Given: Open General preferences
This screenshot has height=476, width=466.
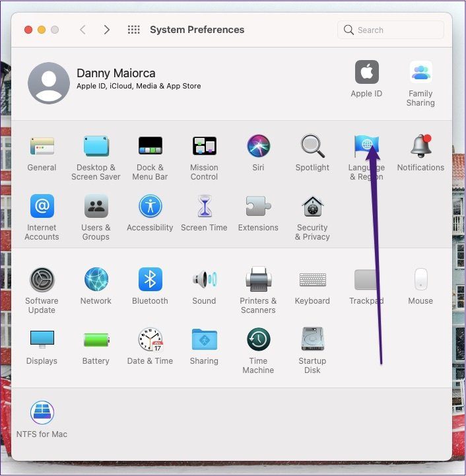Looking at the screenshot, I should [x=42, y=146].
